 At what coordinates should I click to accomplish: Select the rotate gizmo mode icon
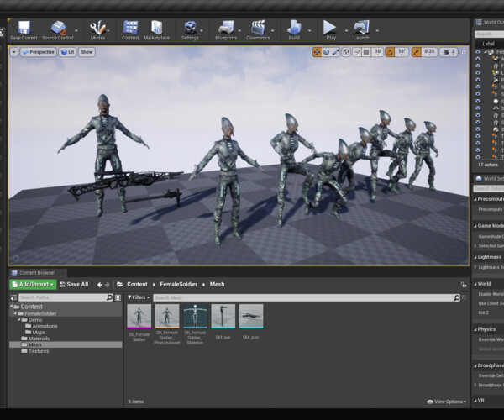(x=326, y=52)
